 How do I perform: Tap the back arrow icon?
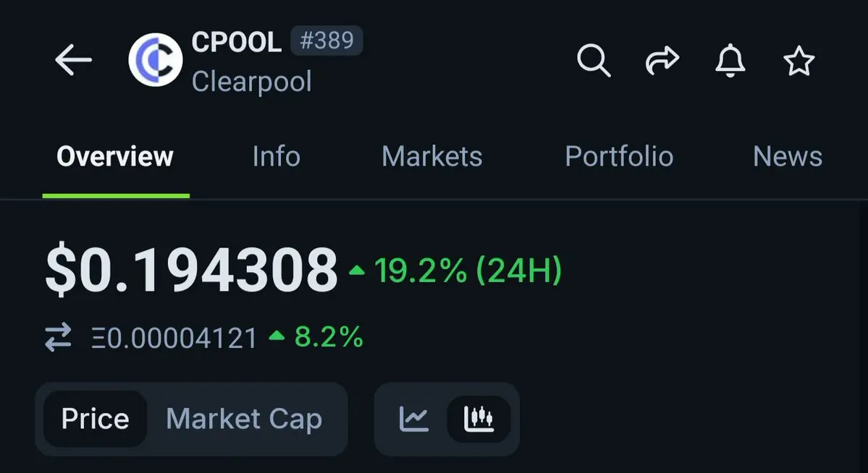pyautogui.click(x=73, y=60)
